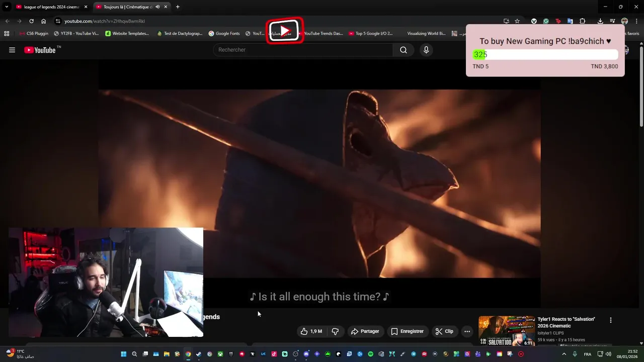Screen dimensions: 644x362
Task: Save video with Enregistrer button
Action: pos(408,331)
